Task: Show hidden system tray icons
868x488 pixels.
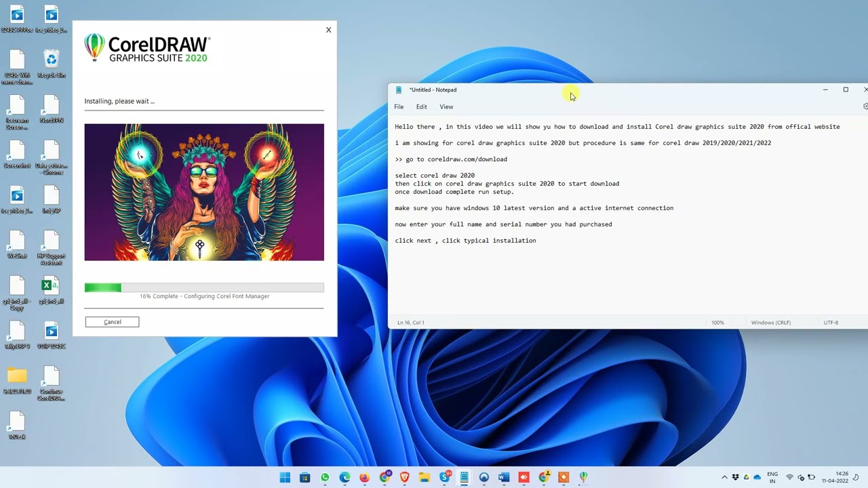Action: (x=724, y=477)
